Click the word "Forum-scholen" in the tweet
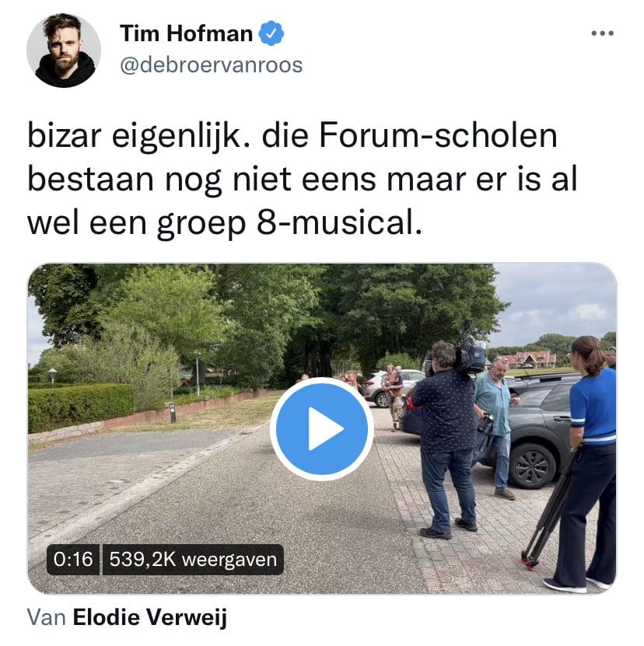The image size is (644, 646). [438, 136]
